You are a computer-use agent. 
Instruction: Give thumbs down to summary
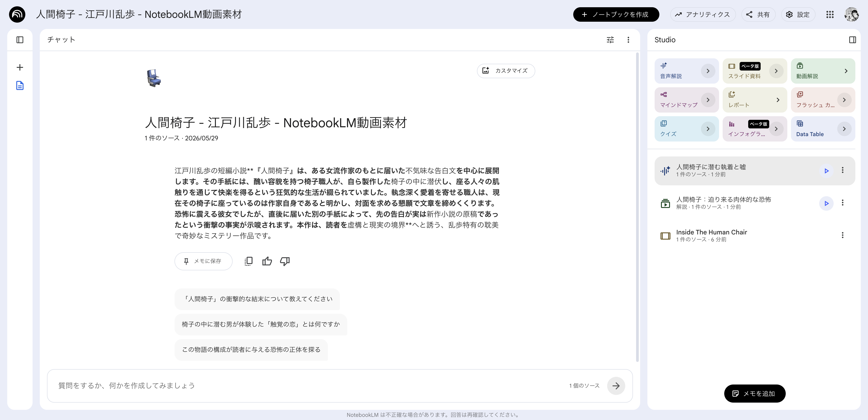(285, 261)
